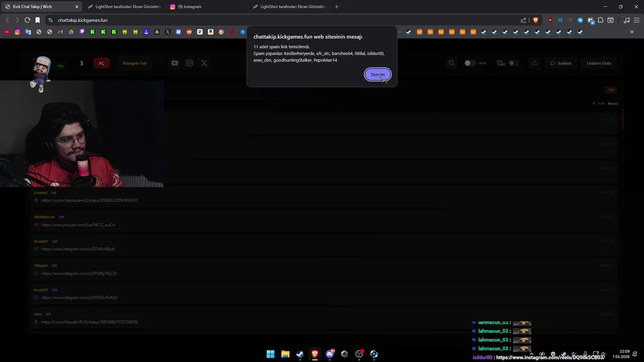Open the Roblox bookmark icon
The width and height of the screenshot is (644, 362).
pyautogui.click(x=178, y=32)
